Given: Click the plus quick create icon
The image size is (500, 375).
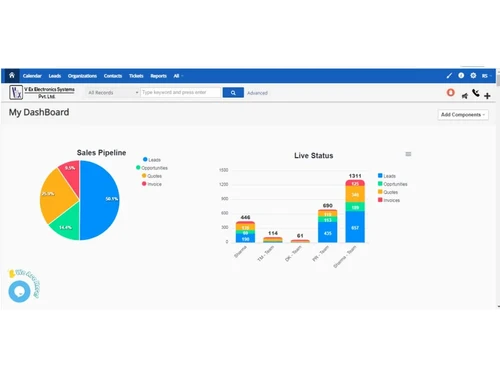Looking at the screenshot, I should (x=487, y=96).
